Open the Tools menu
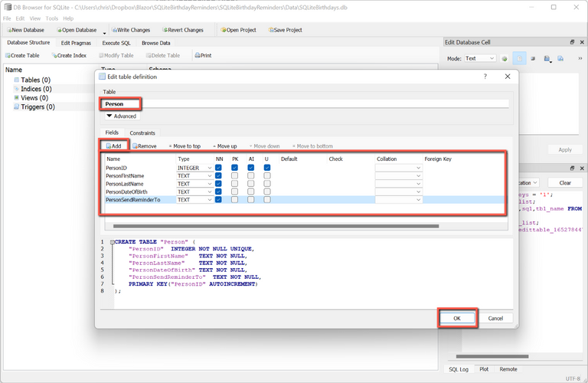Image resolution: width=588 pixels, height=383 pixels. (x=51, y=18)
